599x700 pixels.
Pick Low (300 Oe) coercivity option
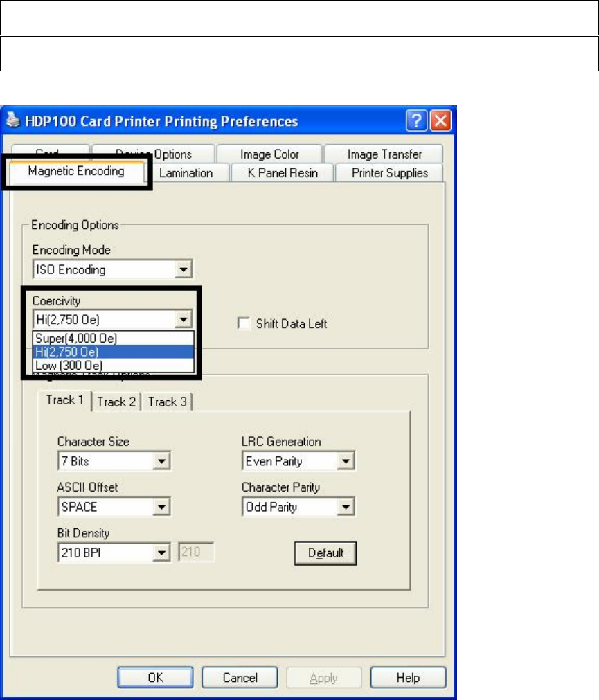[114, 365]
